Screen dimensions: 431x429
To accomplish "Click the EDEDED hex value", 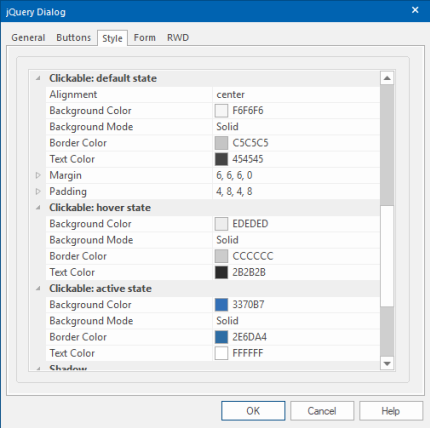I will pyautogui.click(x=250, y=224).
